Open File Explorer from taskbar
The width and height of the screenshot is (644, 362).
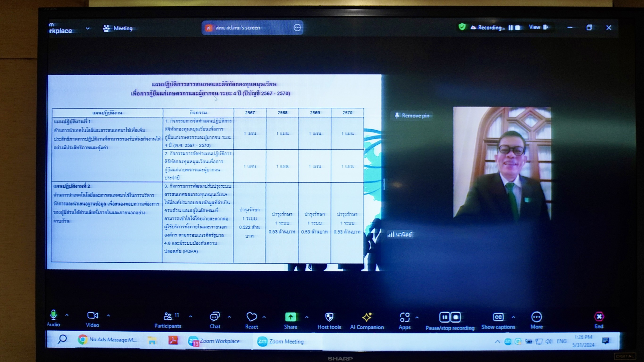pyautogui.click(x=152, y=340)
